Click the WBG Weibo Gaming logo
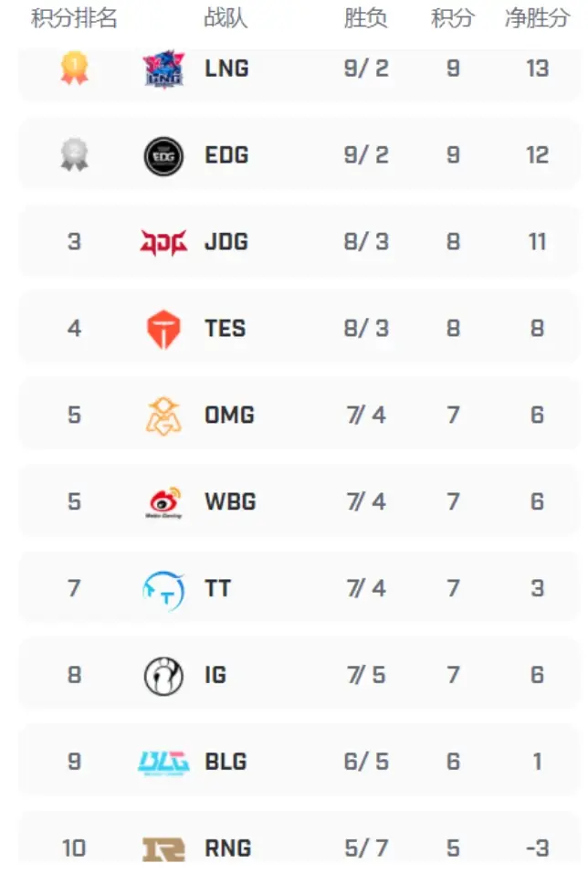Image resolution: width=588 pixels, height=874 pixels. click(164, 502)
